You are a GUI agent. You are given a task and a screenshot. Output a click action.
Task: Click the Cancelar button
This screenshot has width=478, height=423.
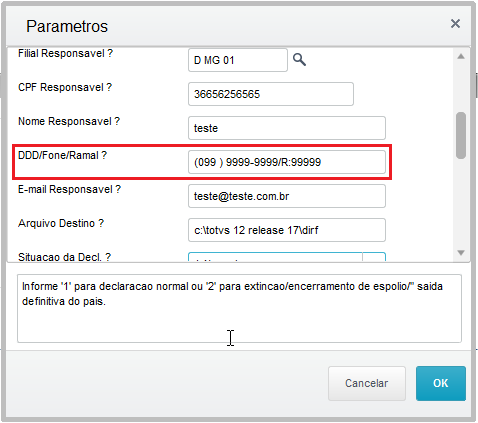click(367, 383)
